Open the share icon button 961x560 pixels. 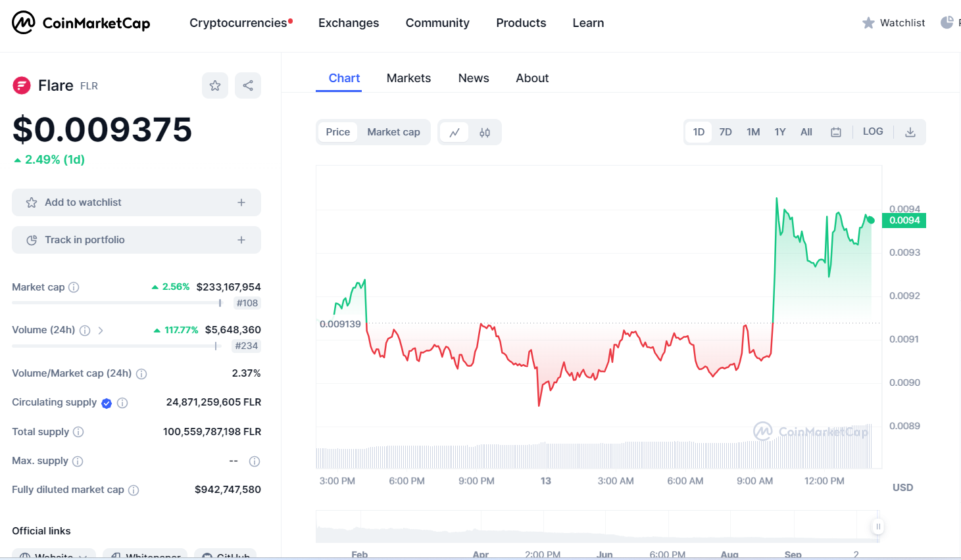(248, 85)
